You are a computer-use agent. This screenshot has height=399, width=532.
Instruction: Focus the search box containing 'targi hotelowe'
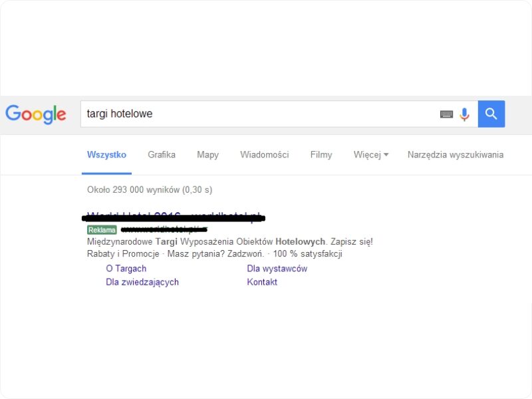[x=259, y=114]
